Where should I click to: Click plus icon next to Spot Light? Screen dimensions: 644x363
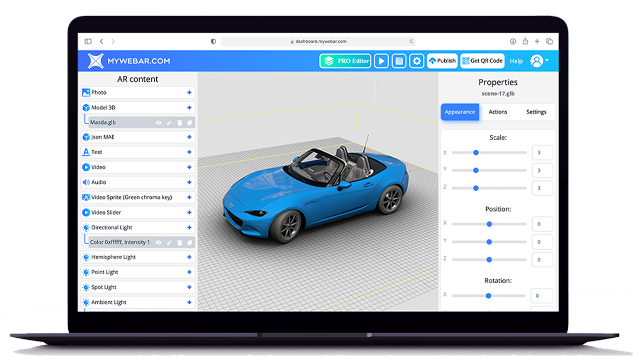(x=189, y=287)
